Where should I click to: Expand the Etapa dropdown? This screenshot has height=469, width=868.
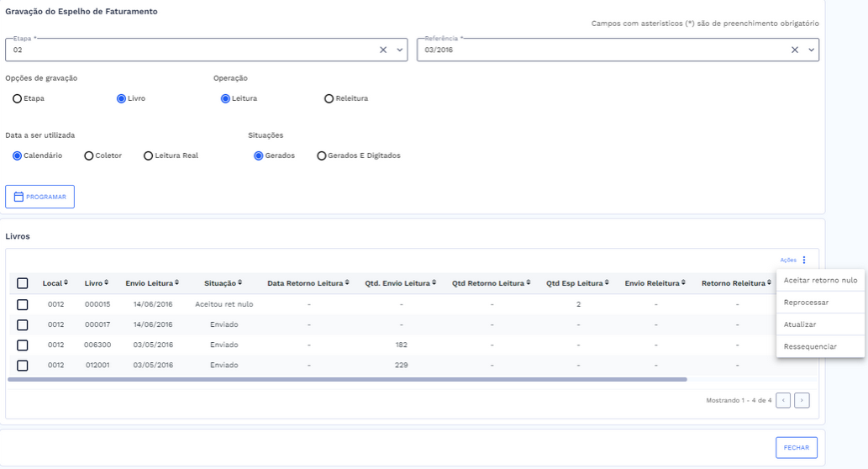(400, 50)
